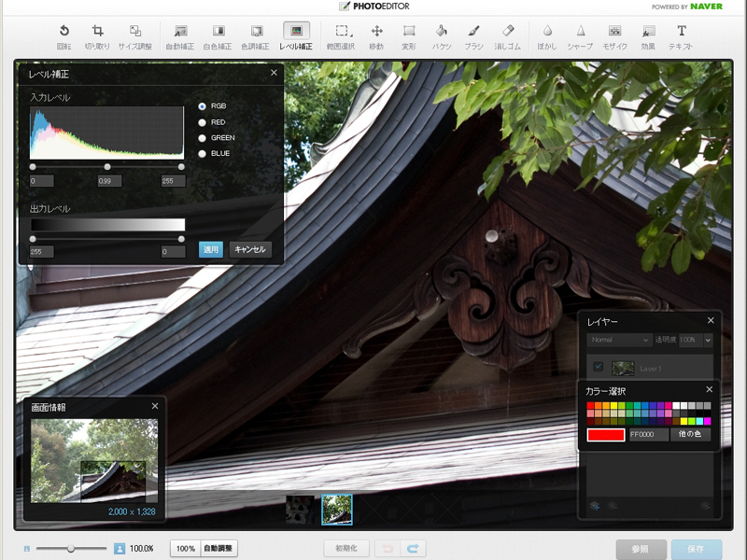The width and height of the screenshot is (747, 560).
Task: Click the Apply (適用) button
Action: (x=211, y=249)
